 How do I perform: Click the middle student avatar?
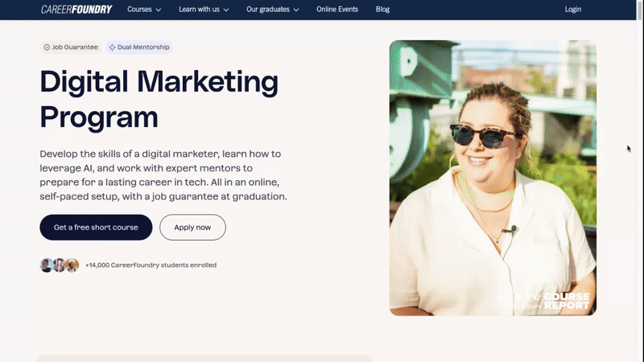pos(59,265)
